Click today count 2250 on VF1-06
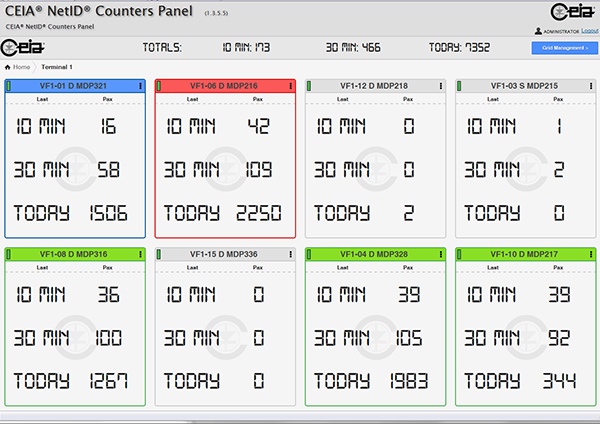Image resolution: width=600 pixels, height=424 pixels. click(x=259, y=213)
